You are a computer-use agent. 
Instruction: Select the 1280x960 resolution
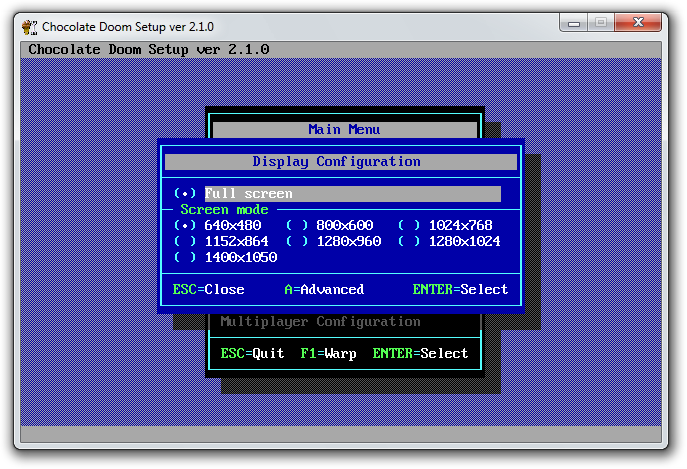pos(333,241)
